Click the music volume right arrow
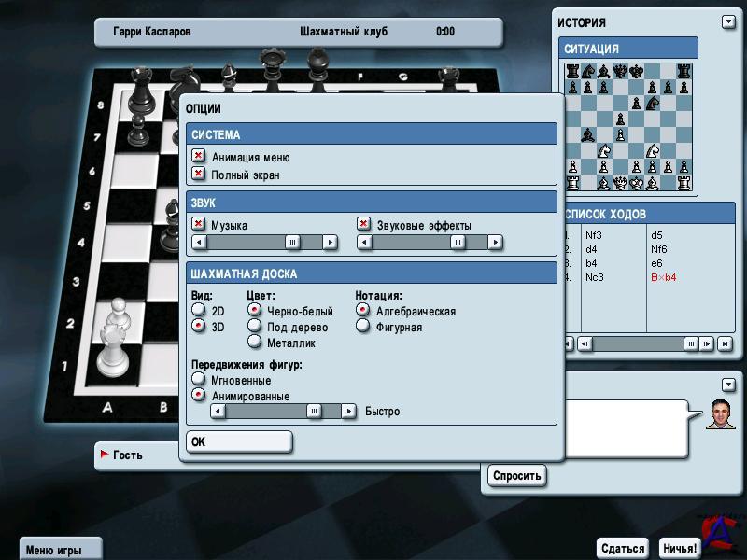Viewport: 747px width, 560px height. click(330, 243)
